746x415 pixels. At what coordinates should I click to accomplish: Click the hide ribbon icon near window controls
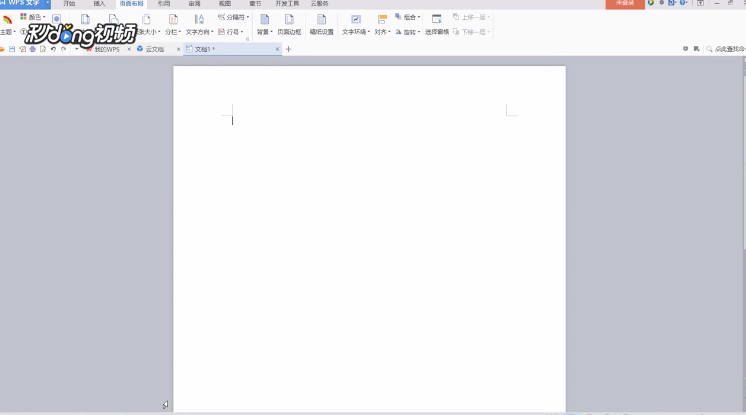coord(700,3)
